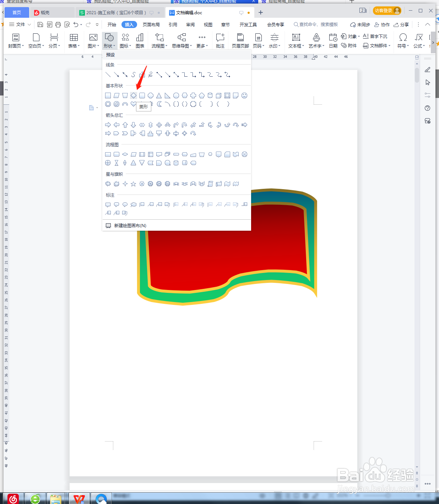Open the 艺术字 word art dropdown
This screenshot has height=504, width=439.
[x=316, y=41]
